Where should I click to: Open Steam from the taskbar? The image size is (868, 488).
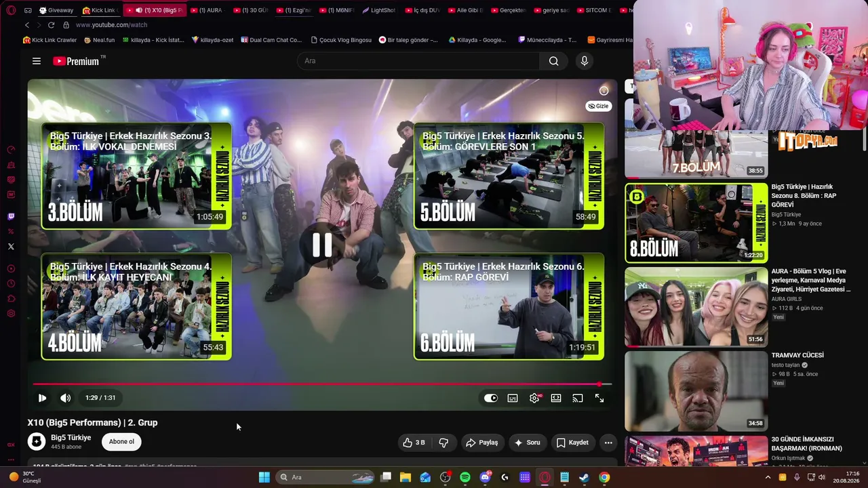(584, 477)
